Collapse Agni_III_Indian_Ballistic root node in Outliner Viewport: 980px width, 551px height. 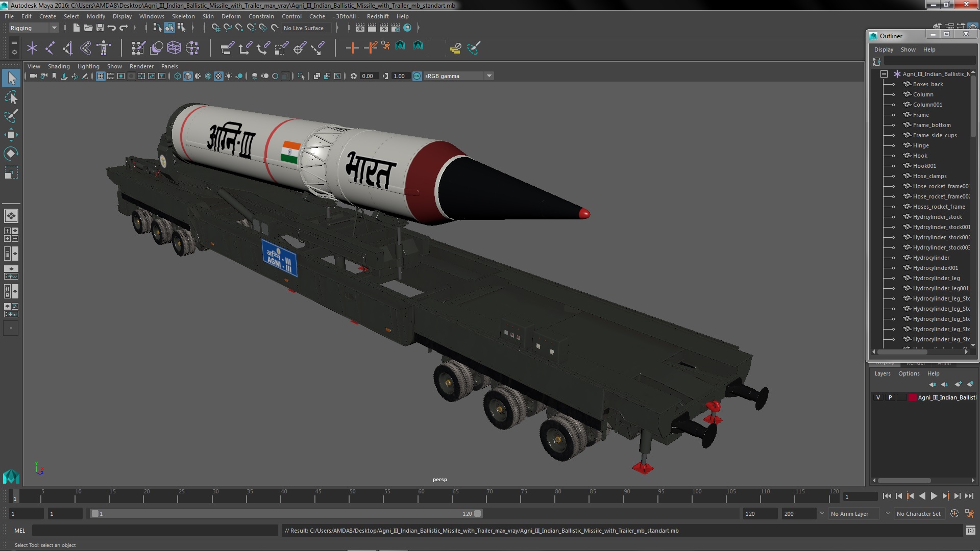coord(884,74)
